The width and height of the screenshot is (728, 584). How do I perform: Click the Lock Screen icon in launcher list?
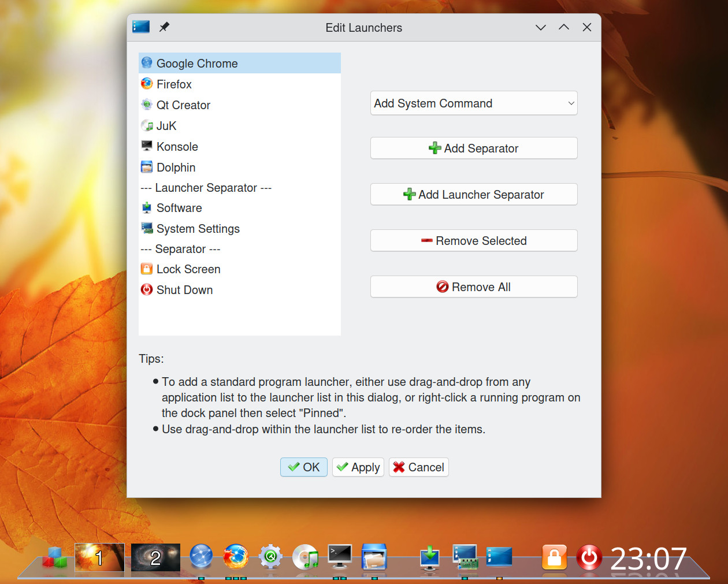click(147, 269)
